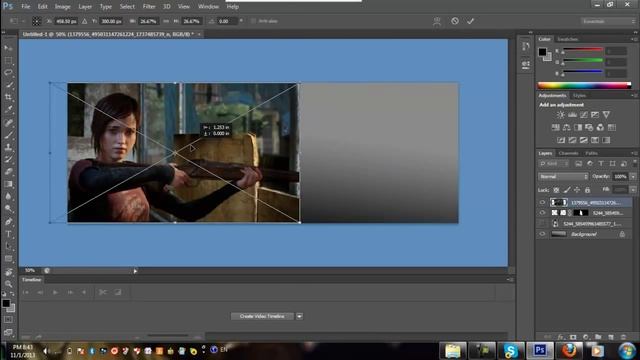Select the Dodge tool in toolbar
640x360 pixels.
(8, 208)
